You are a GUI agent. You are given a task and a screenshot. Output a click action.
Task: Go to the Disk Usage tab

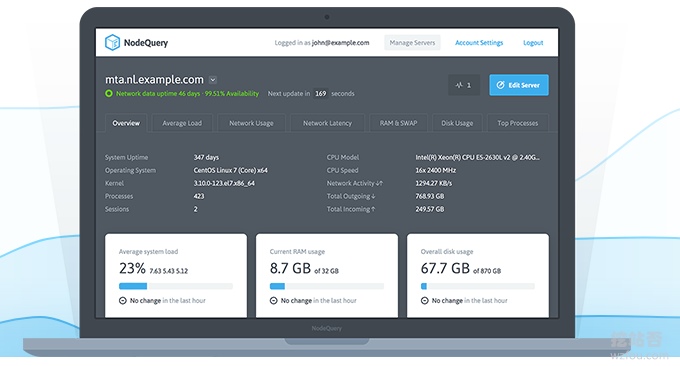click(457, 123)
